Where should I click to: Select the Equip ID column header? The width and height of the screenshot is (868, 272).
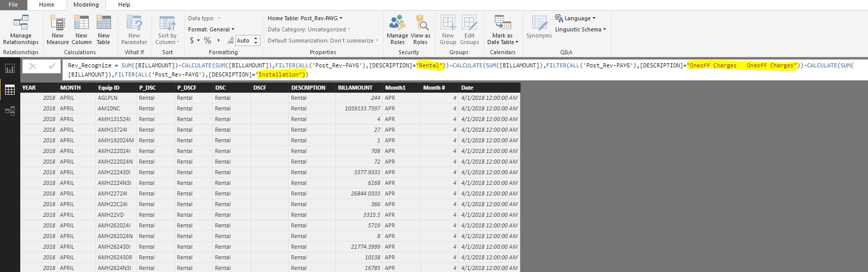116,88
